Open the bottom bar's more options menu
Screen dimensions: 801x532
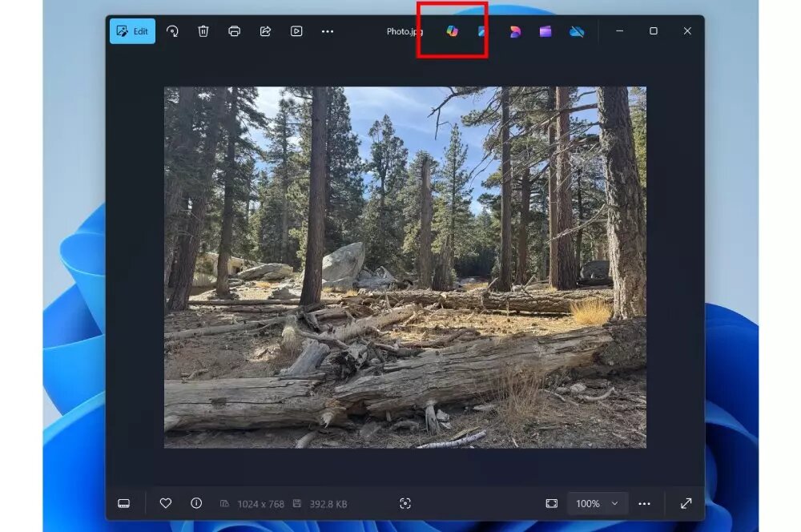click(x=645, y=503)
